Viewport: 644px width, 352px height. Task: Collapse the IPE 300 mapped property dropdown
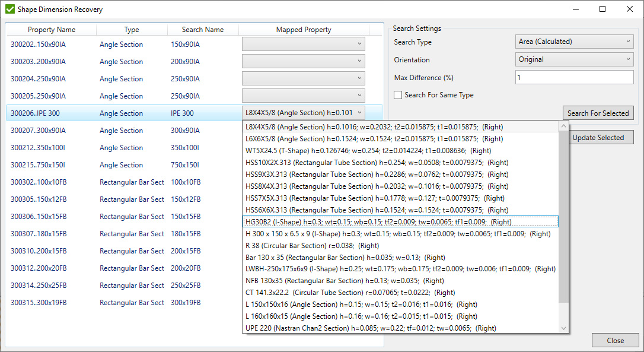[359, 113]
